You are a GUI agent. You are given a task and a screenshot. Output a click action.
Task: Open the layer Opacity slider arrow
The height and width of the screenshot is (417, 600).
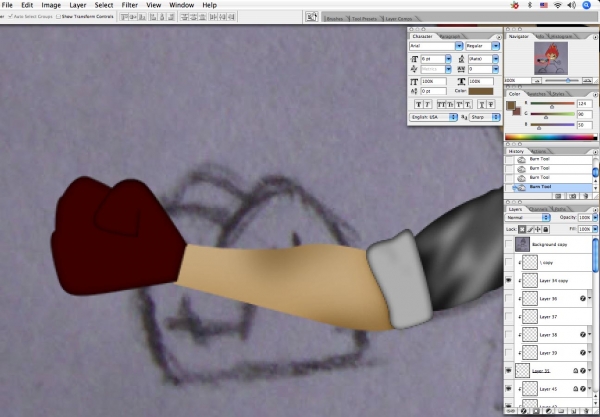(595, 217)
